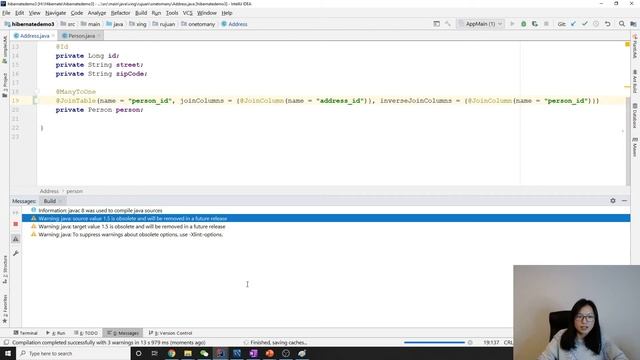The height and width of the screenshot is (360, 640).
Task: Open Git show history clock icon
Action: (596, 24)
